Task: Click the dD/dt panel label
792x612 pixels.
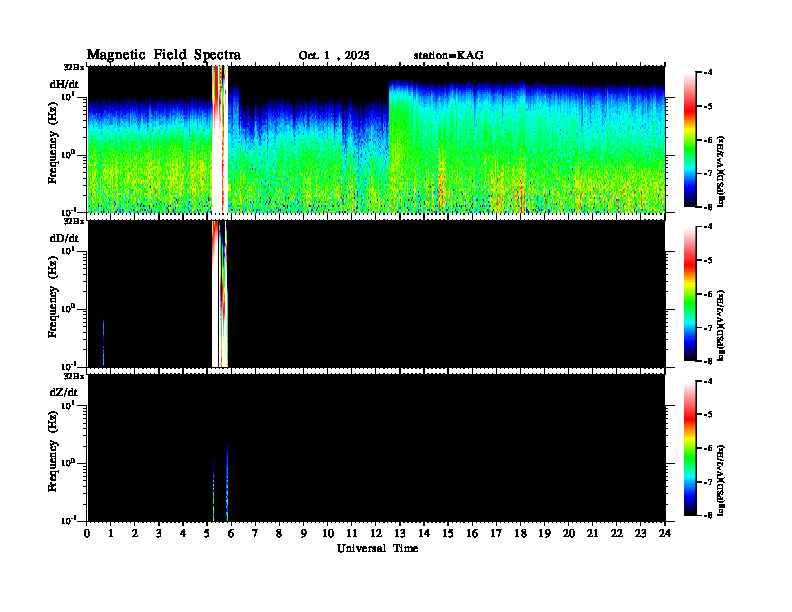Action: [64, 238]
